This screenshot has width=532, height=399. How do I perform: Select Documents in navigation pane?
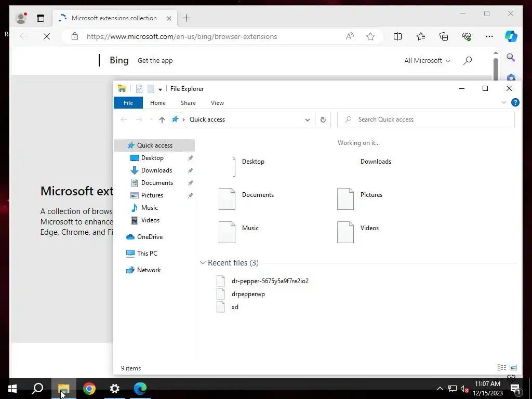click(x=157, y=183)
